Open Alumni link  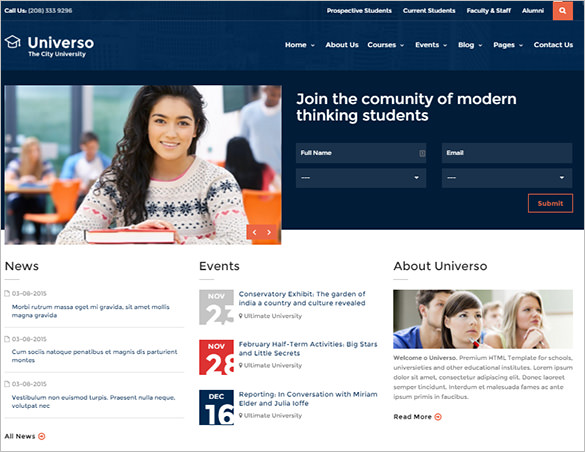point(533,10)
